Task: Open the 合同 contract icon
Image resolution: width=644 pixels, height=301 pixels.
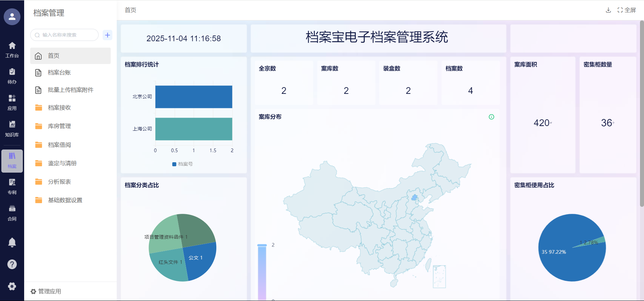Action: click(12, 213)
